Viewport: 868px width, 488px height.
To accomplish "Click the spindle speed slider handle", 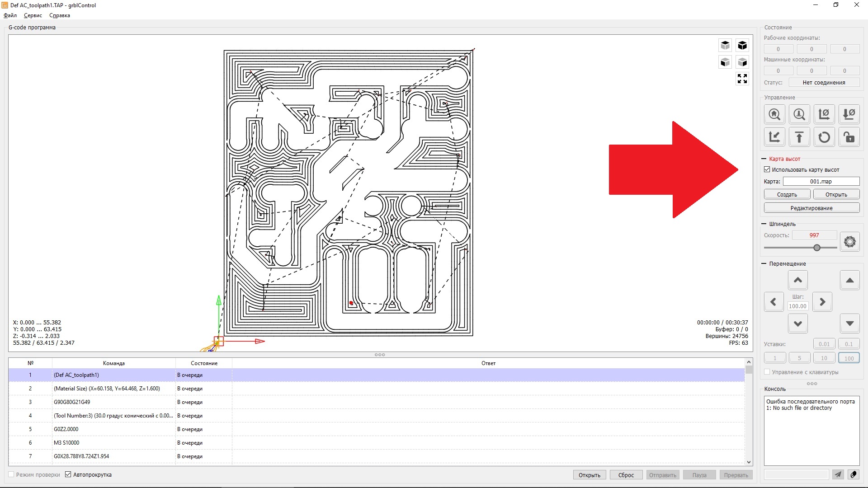I will (x=817, y=248).
